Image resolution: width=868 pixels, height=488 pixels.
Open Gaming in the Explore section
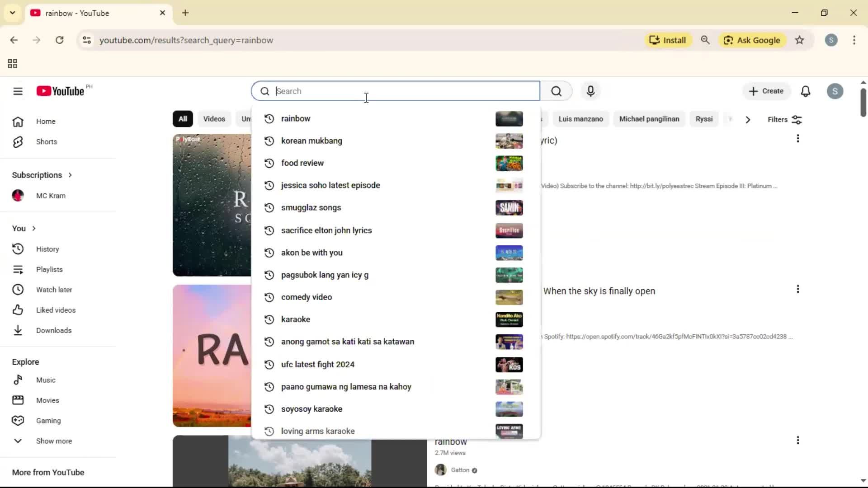point(48,420)
